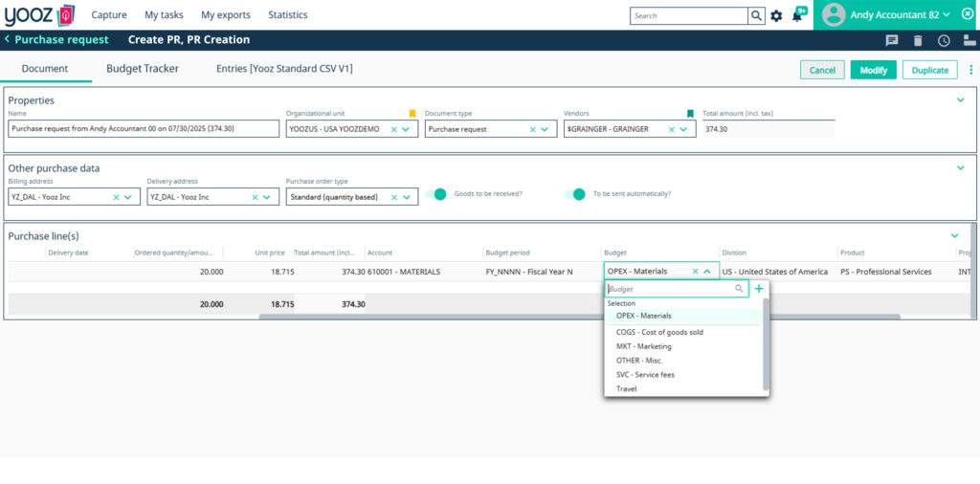Viewport: 980px width, 484px height.
Task: Click the 610001 - MATERIALS account cell
Action: point(404,272)
